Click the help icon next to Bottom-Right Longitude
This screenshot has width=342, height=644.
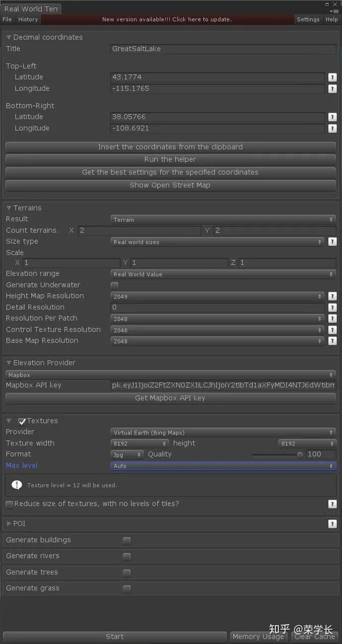tap(333, 128)
